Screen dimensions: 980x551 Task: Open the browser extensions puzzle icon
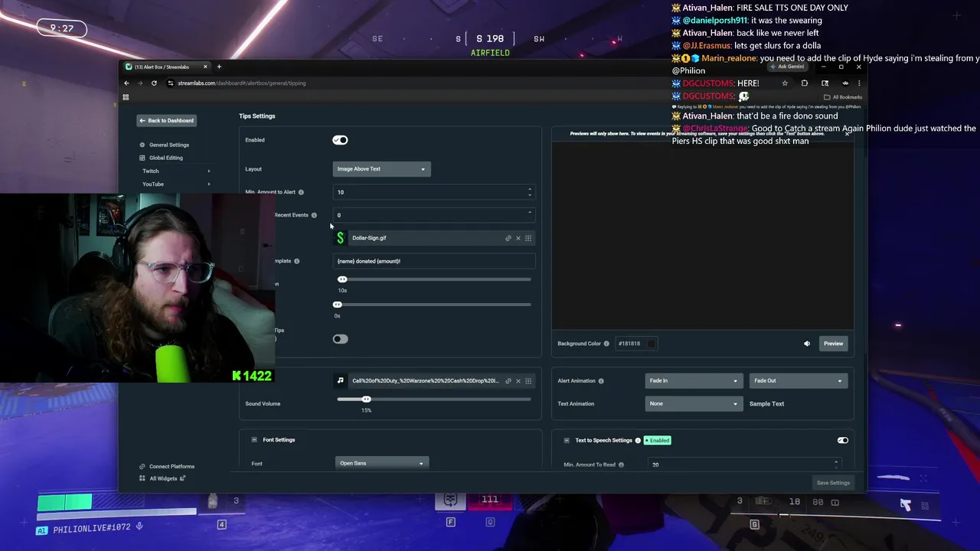805,83
